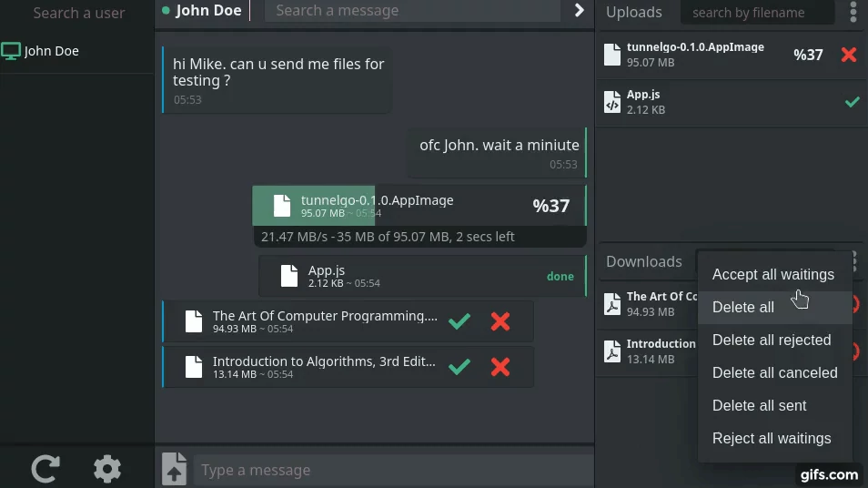Click the tunnelgo upload progress bar in chat
Screen dimensions: 868x488
[x=419, y=206]
